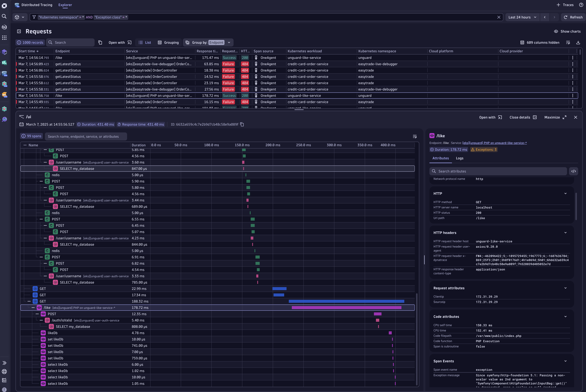The width and height of the screenshot is (586, 392).
Task: Collapse the HTTP headers section
Action: point(566,233)
